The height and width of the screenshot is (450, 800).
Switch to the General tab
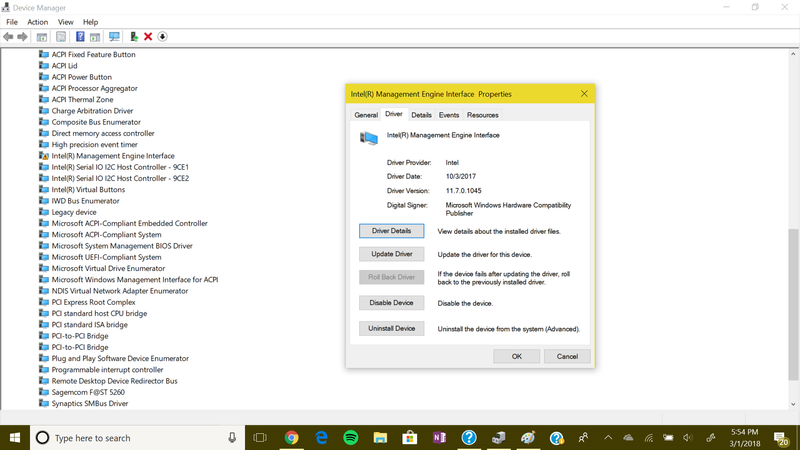click(x=366, y=115)
